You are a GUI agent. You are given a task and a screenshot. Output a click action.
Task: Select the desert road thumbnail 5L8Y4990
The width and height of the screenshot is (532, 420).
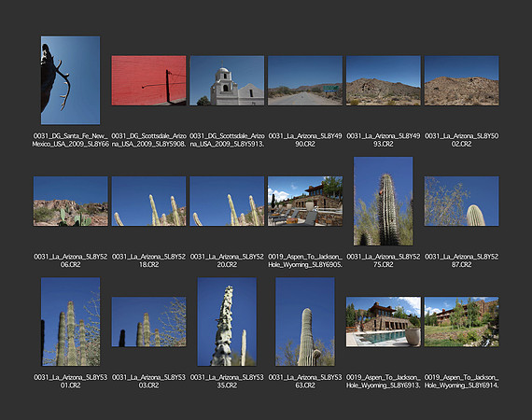[x=305, y=80]
